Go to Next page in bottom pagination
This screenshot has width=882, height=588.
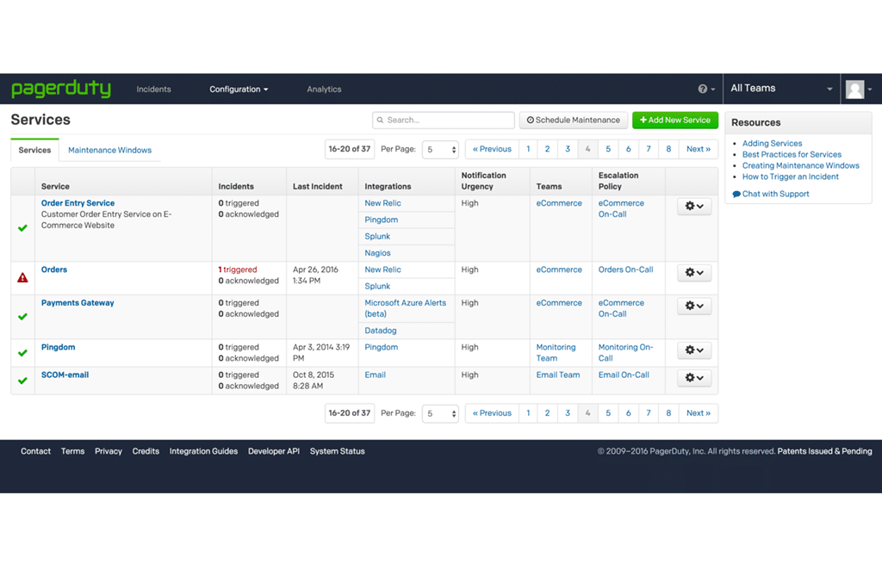pyautogui.click(x=698, y=413)
